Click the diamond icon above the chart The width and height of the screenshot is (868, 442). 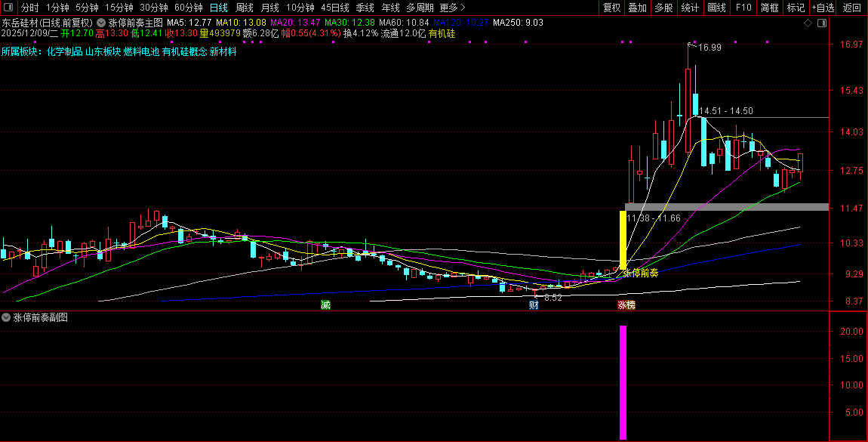[x=808, y=23]
